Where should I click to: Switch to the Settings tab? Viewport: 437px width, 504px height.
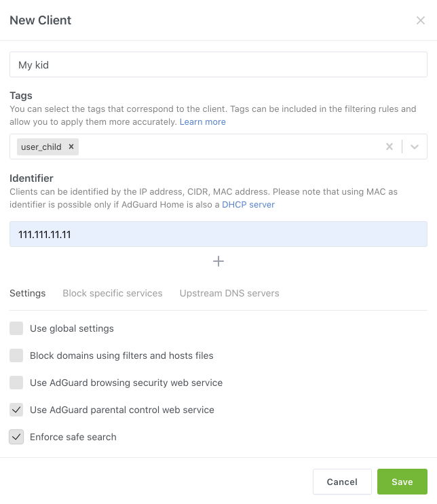click(x=28, y=293)
